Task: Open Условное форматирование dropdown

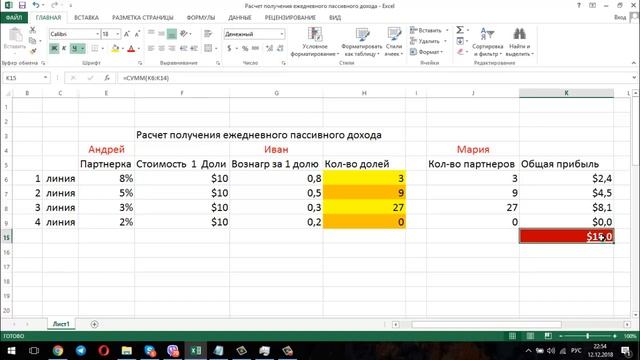Action: [x=315, y=42]
